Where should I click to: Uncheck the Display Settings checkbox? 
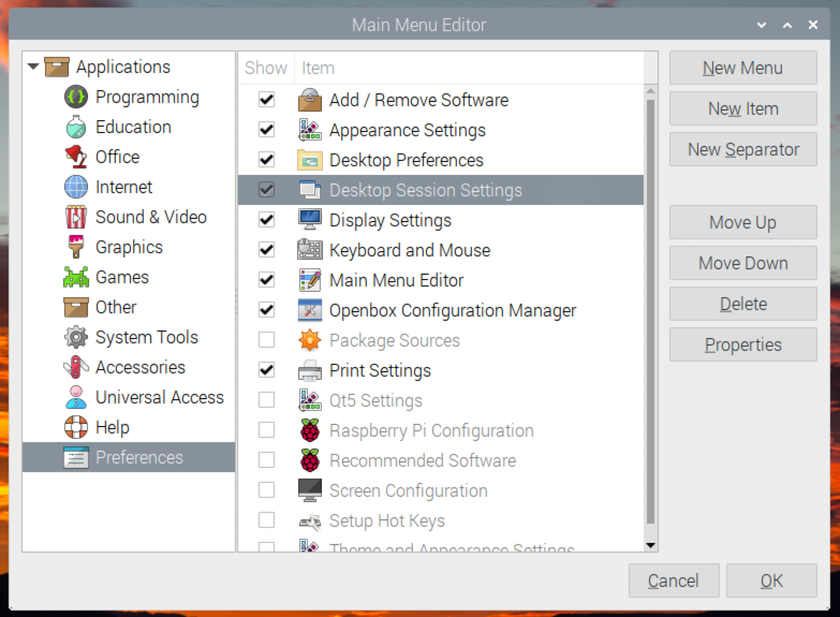(266, 219)
